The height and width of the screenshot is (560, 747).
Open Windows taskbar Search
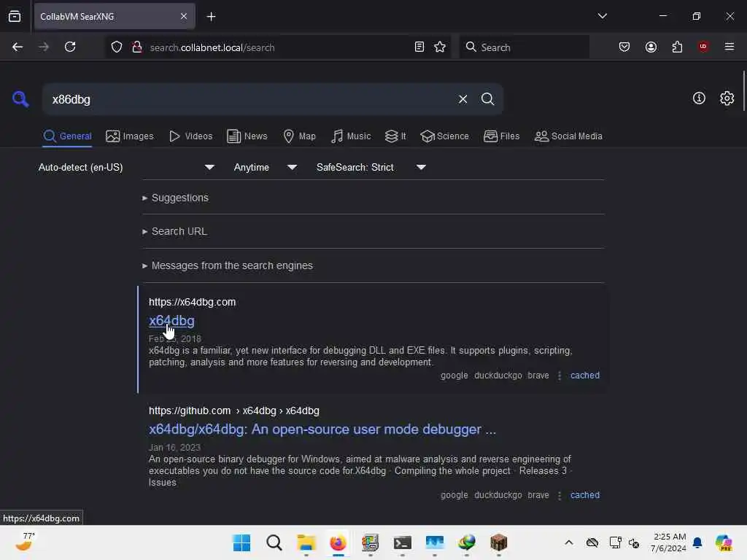[x=274, y=542]
